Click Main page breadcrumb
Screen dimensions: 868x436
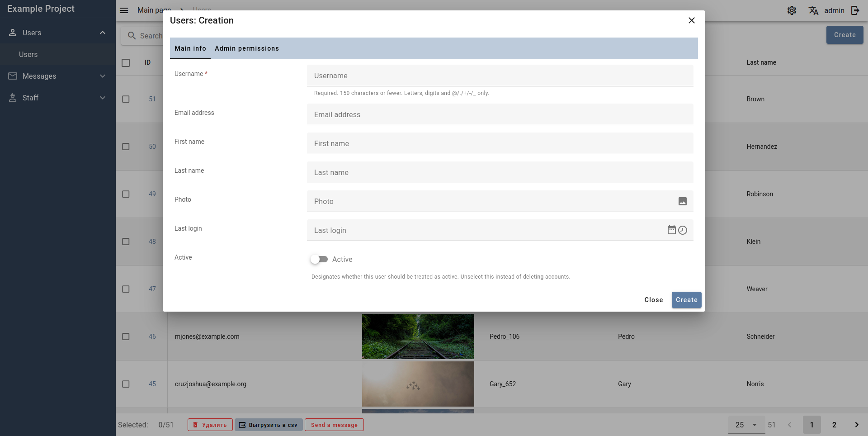pos(154,10)
